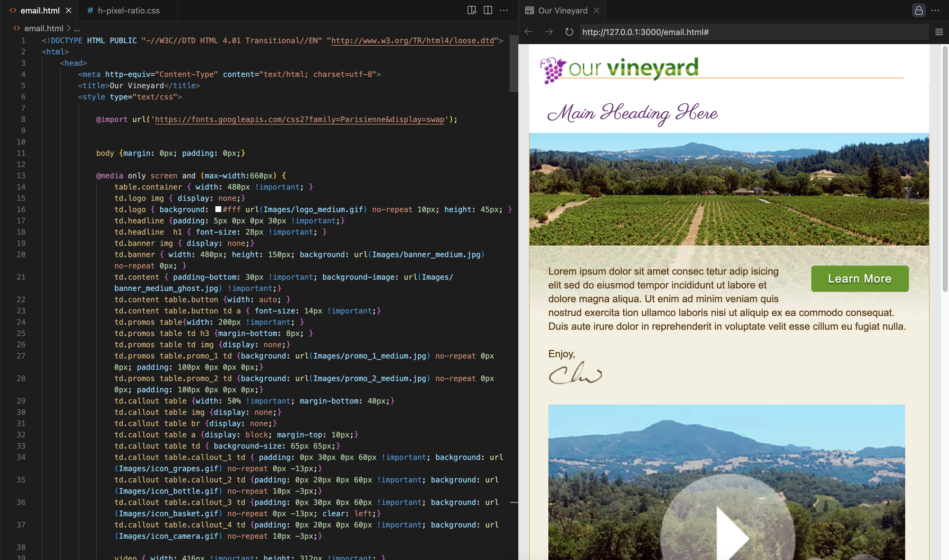Click email.html in the breadcrumb

(x=44, y=29)
